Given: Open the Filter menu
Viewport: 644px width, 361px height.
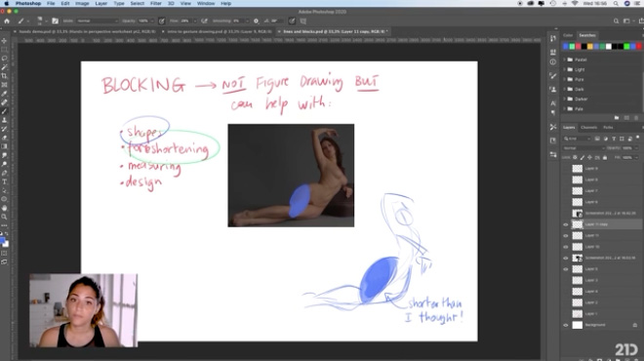Looking at the screenshot, I should (x=156, y=3).
